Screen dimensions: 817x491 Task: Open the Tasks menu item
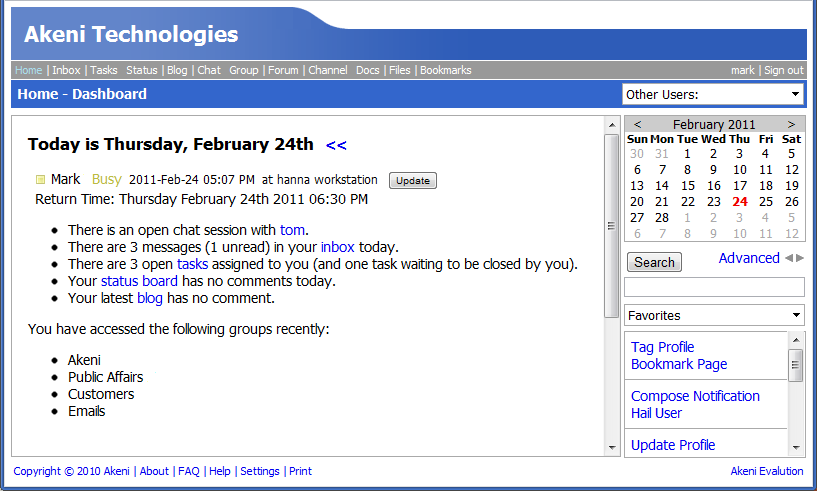pos(104,70)
